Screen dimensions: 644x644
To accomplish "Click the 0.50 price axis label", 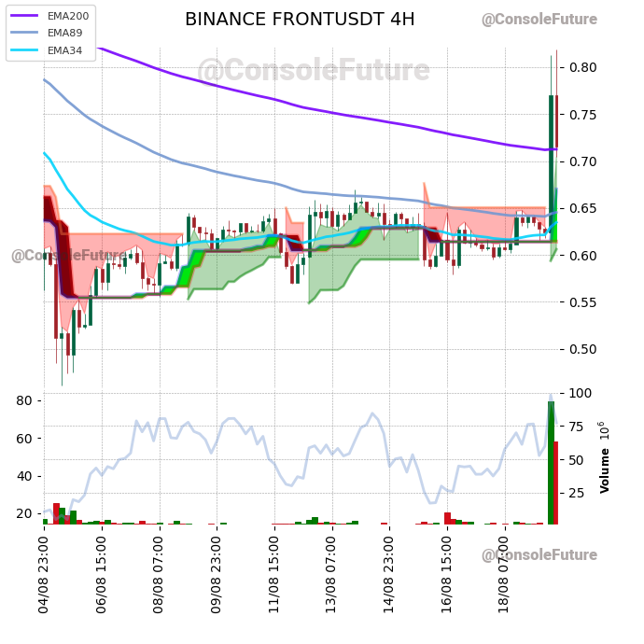I will pyautogui.click(x=582, y=349).
